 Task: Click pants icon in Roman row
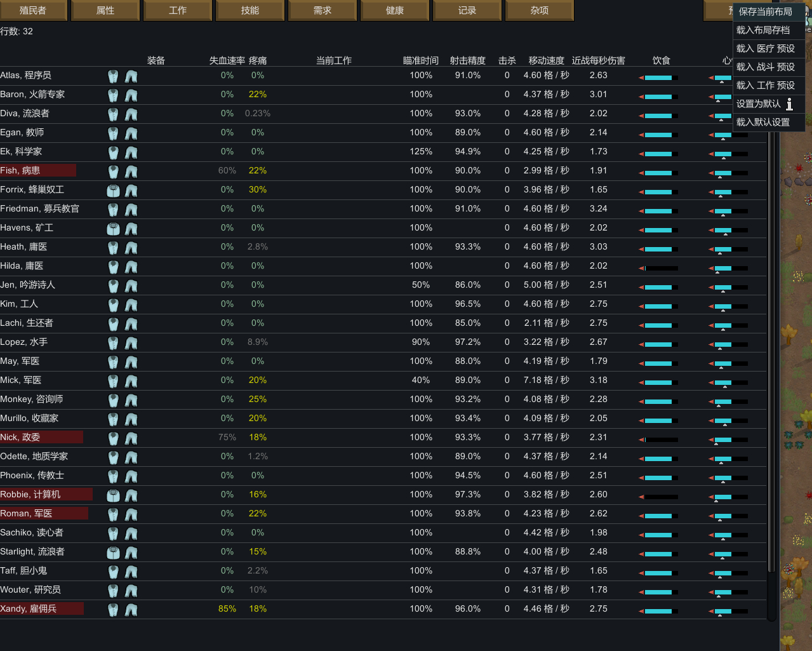pos(131,514)
